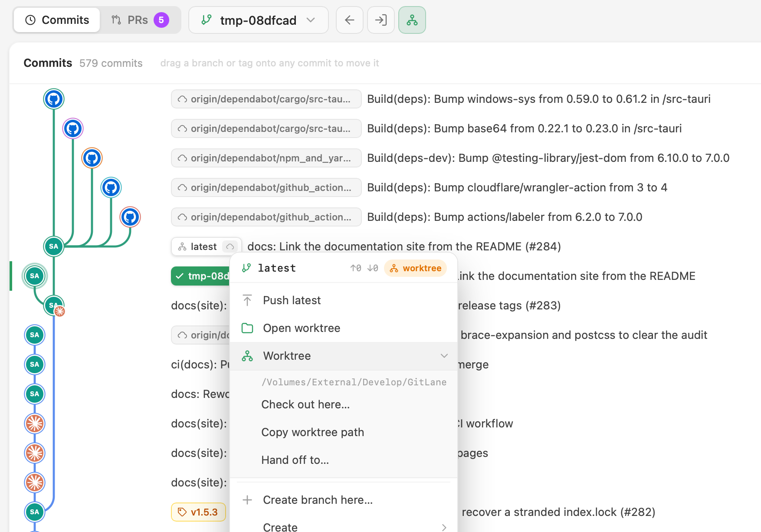Select jest-dom bump commit avatar node
The image size is (761, 532).
92,158
